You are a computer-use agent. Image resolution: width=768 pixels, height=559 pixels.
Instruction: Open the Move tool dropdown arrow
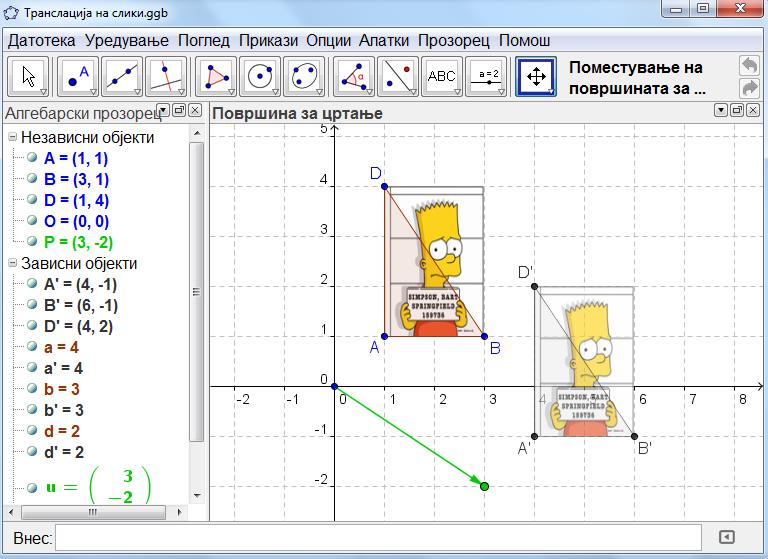click(43, 92)
